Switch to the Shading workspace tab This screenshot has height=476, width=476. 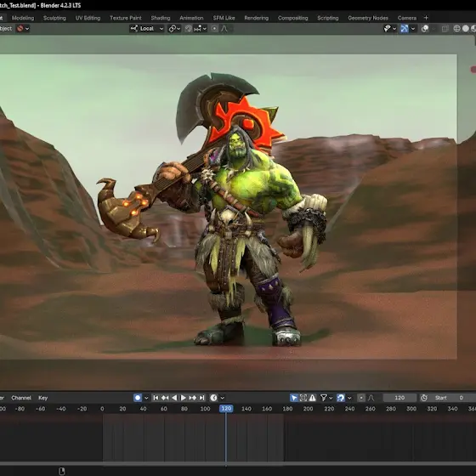161,18
